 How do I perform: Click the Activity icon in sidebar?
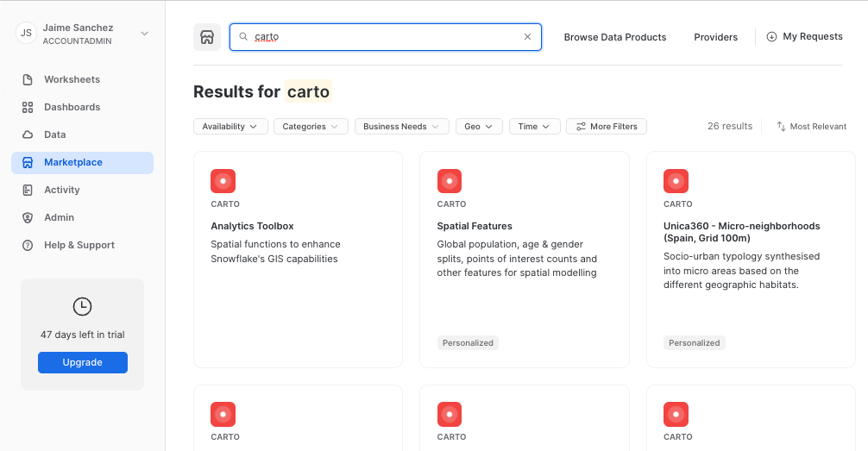(28, 190)
